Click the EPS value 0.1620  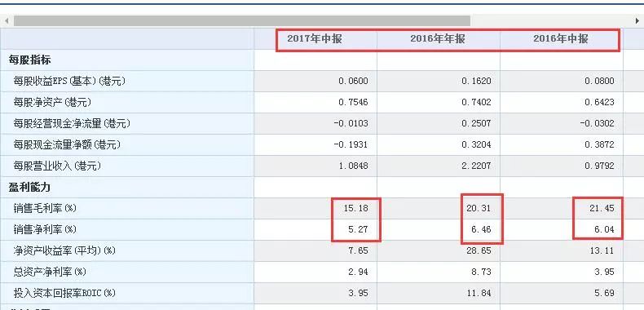tap(476, 81)
